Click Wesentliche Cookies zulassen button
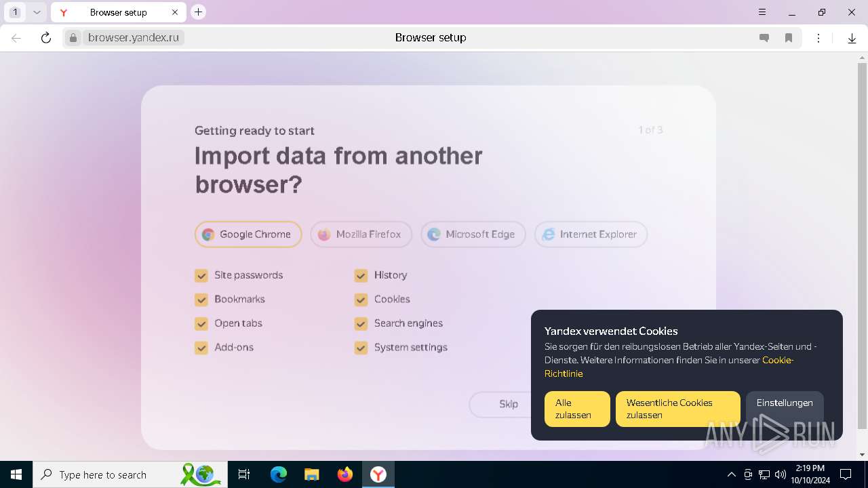The height and width of the screenshot is (488, 868). (x=678, y=409)
